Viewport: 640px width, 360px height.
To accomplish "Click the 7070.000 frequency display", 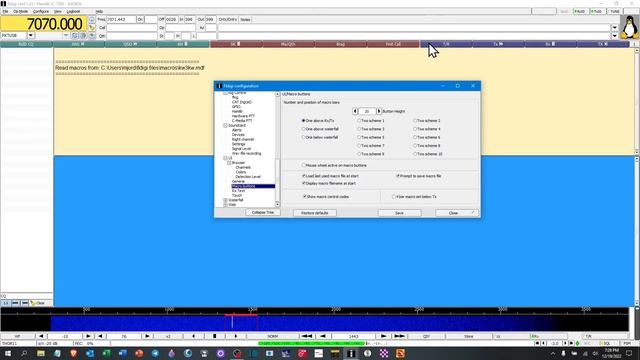I will [43, 24].
